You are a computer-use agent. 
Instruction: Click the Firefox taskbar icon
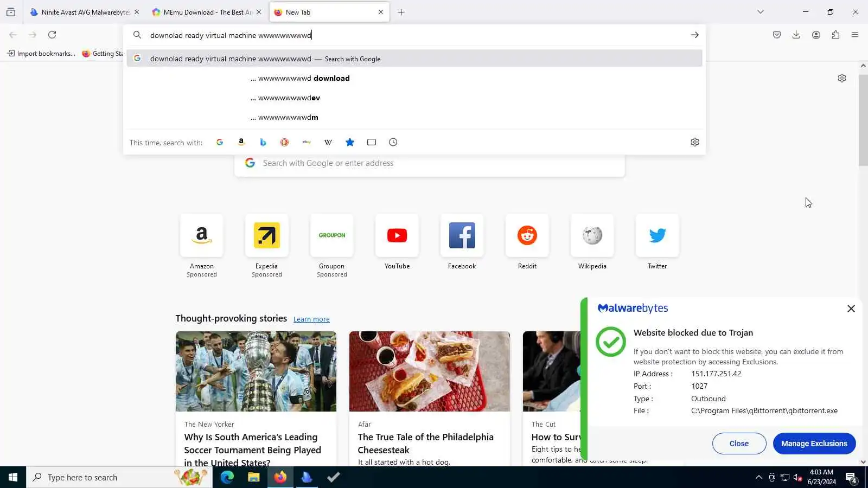pyautogui.click(x=280, y=477)
